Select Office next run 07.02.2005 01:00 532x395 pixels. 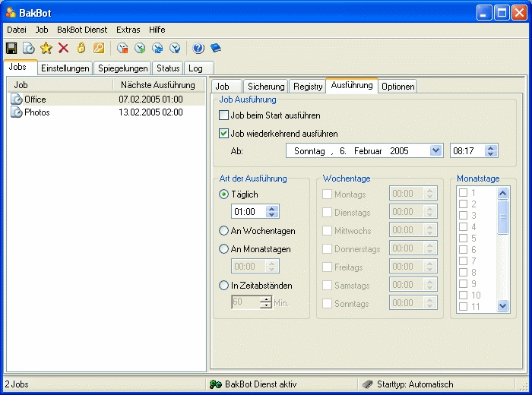[150, 100]
